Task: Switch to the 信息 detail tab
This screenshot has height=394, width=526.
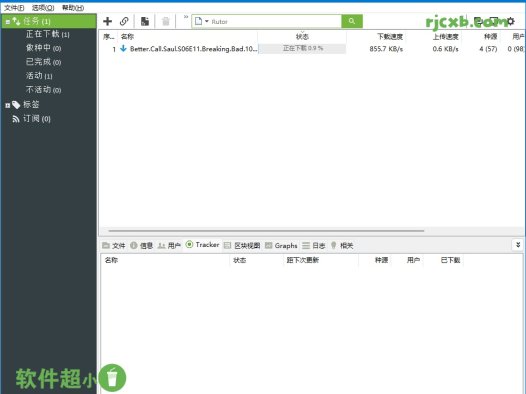Action: (142, 245)
